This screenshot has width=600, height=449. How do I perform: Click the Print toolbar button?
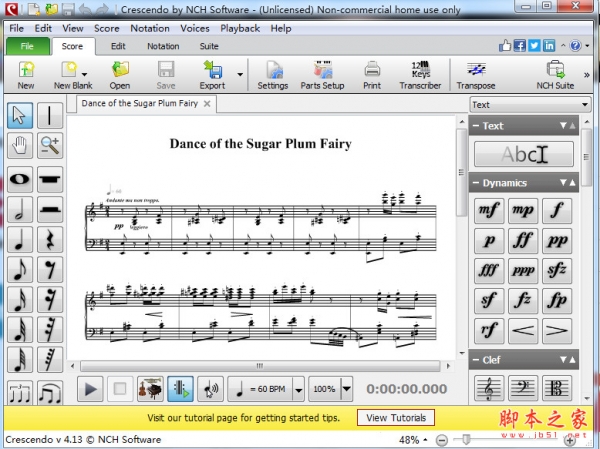[372, 75]
